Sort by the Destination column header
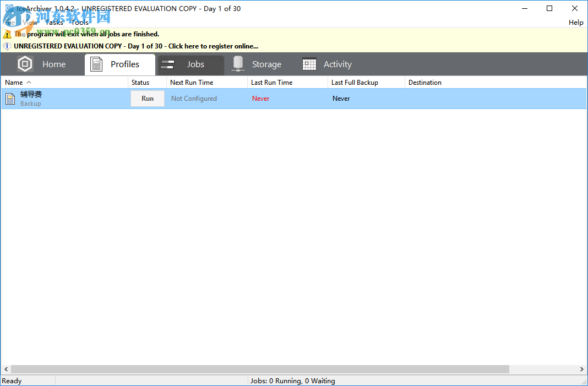 click(x=496, y=83)
